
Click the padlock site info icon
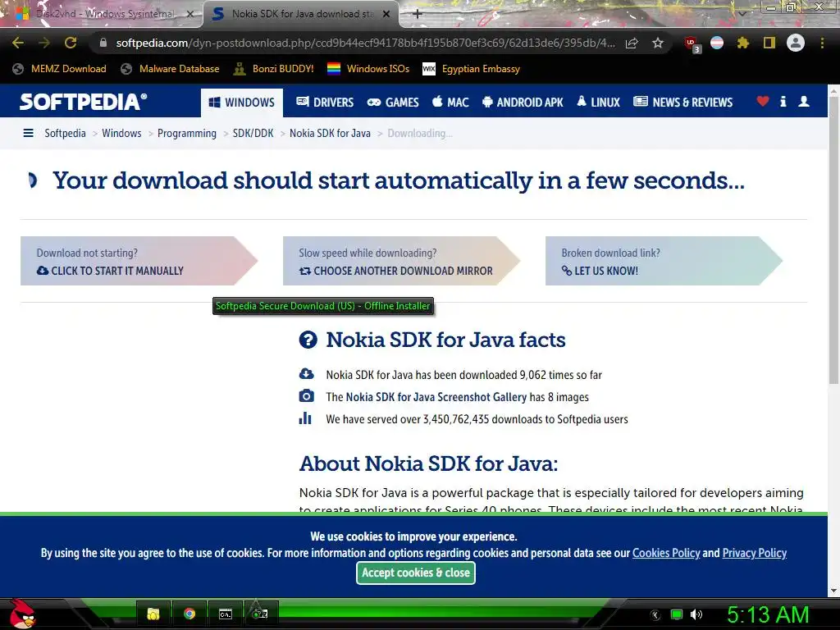103,43
